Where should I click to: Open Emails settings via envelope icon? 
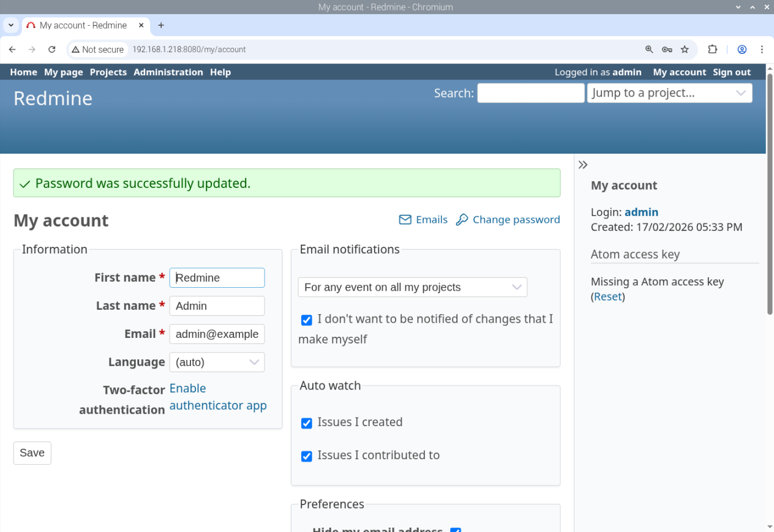pos(405,219)
